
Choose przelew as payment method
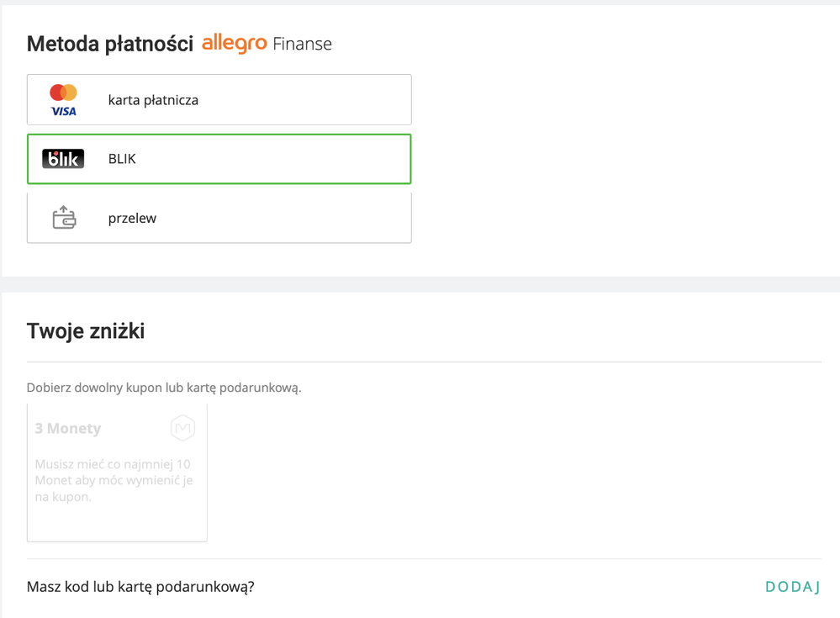pyautogui.click(x=219, y=218)
